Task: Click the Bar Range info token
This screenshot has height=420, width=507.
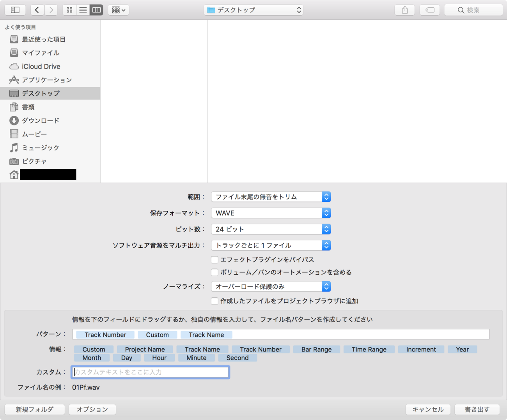Action: 316,349
